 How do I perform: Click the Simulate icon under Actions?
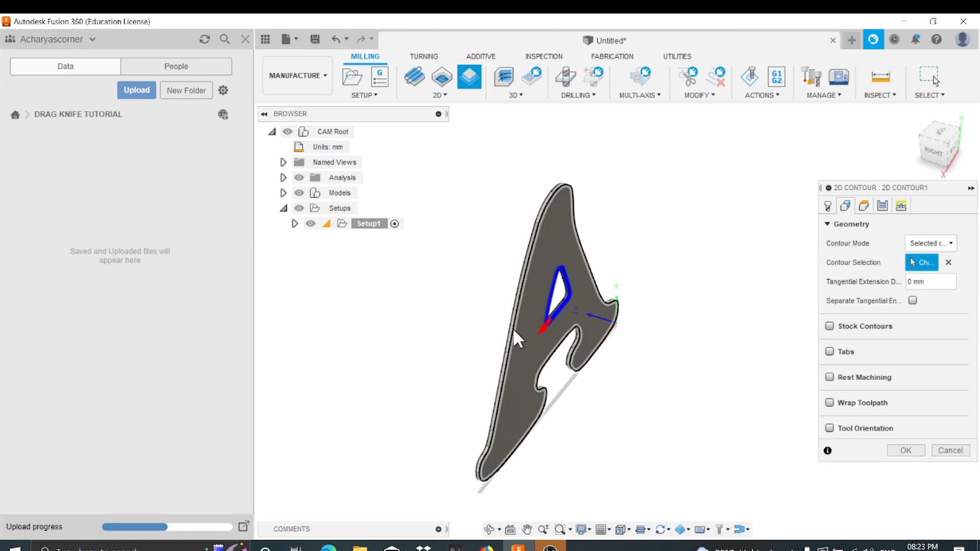[749, 77]
